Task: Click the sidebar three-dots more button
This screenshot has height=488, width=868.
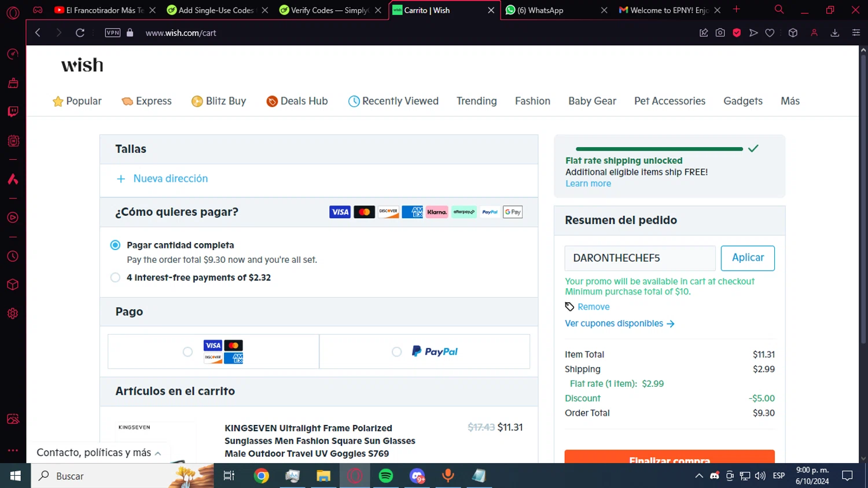Action: coord(13,450)
